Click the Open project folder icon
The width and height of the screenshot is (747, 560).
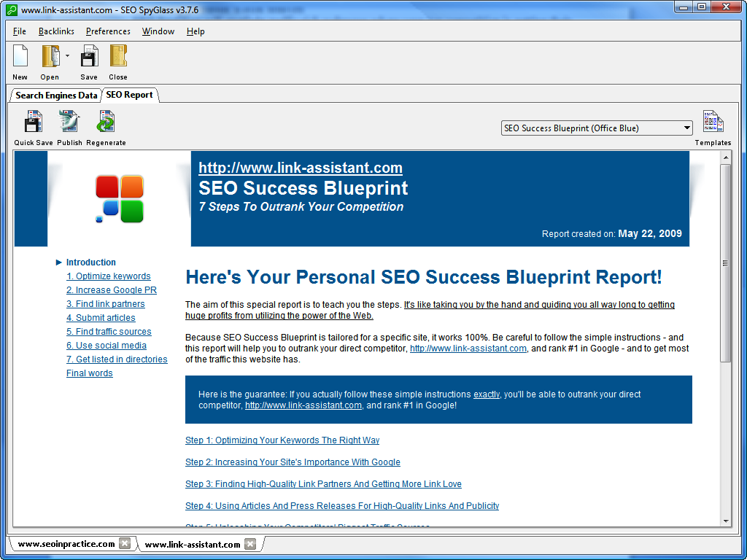point(50,56)
